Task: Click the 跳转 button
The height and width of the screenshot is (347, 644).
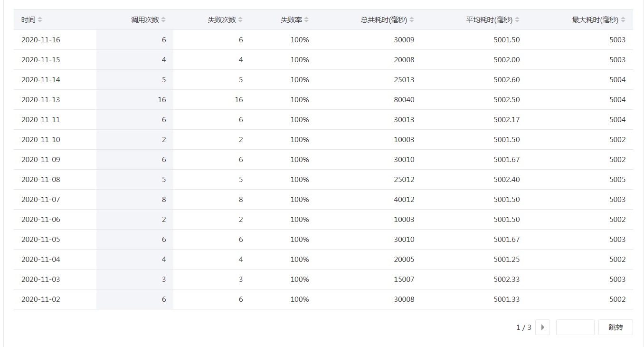Action: tap(616, 327)
